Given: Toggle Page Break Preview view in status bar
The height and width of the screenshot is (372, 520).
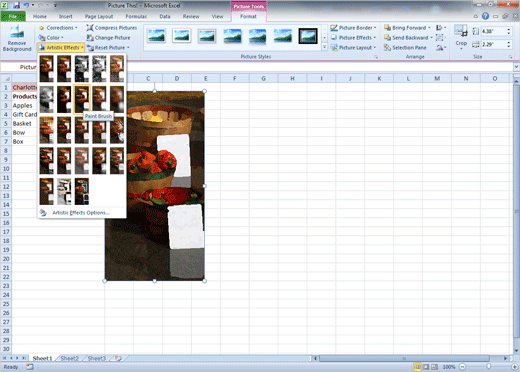Looking at the screenshot, I should tap(434, 367).
